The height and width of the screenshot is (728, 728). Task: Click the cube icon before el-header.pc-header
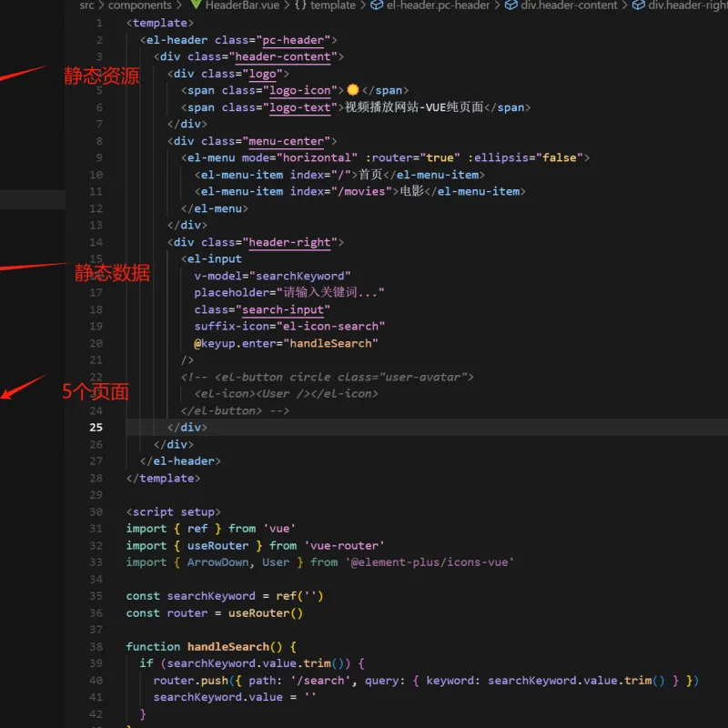377,5
